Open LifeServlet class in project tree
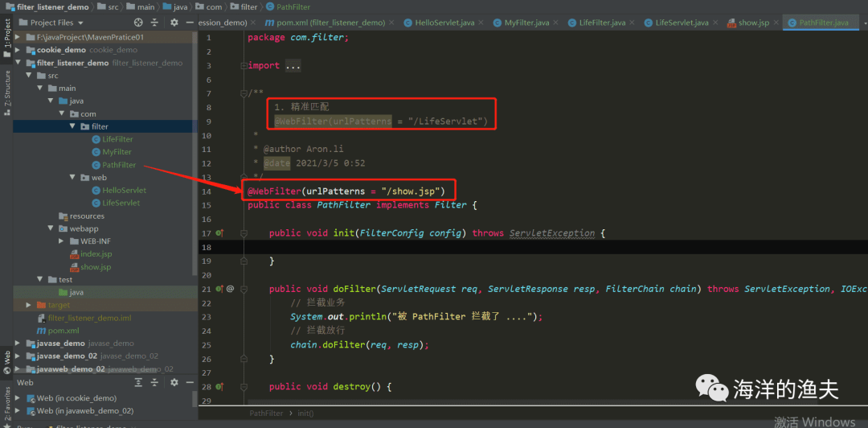The image size is (868, 428). click(x=116, y=203)
